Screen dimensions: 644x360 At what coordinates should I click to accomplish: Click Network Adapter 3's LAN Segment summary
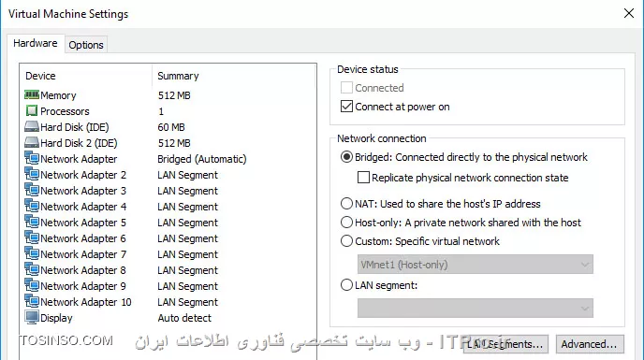point(188,191)
